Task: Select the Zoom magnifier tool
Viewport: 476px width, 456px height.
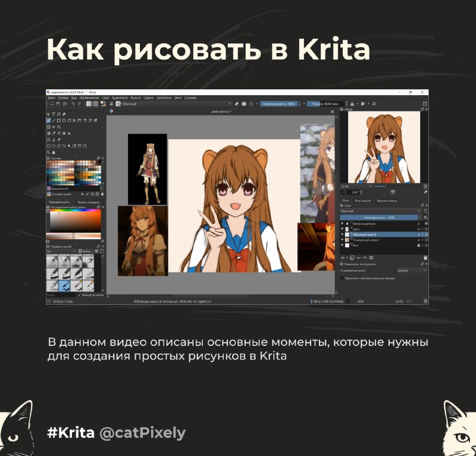Action: click(x=49, y=152)
